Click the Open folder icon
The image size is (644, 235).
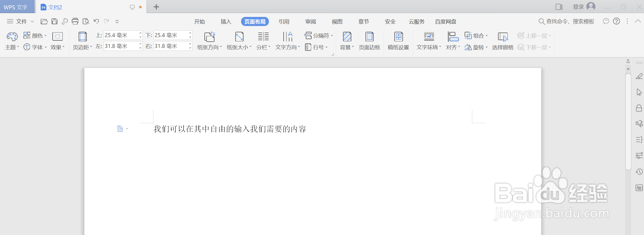[44, 21]
